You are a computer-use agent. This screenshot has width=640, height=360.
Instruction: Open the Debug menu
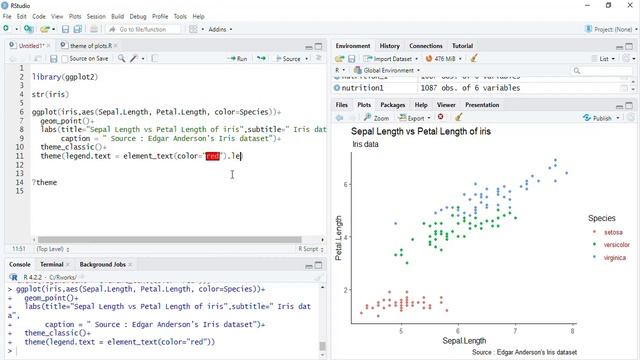[138, 17]
